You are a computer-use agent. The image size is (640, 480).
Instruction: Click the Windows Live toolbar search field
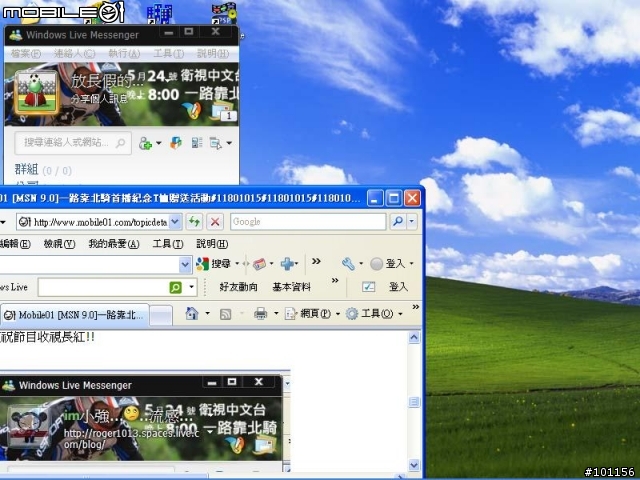(x=102, y=287)
